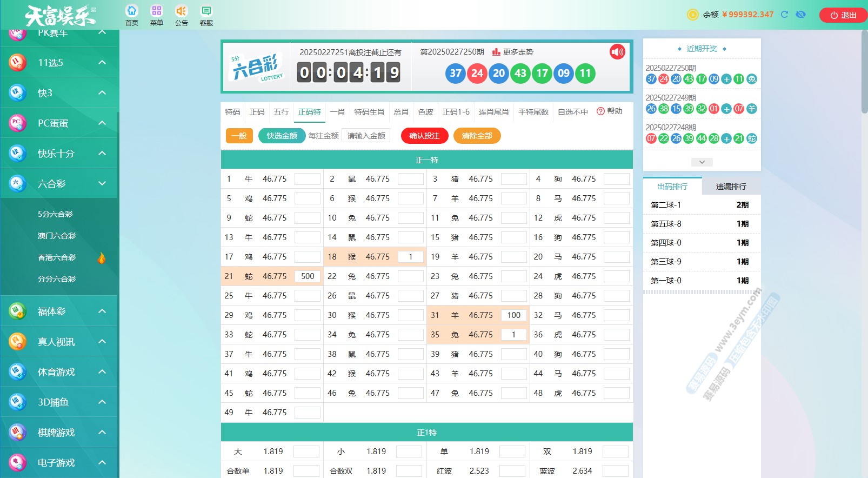Viewport: 868px width, 478px height.
Task: Mute the red sound speaker icon
Action: coord(617,52)
